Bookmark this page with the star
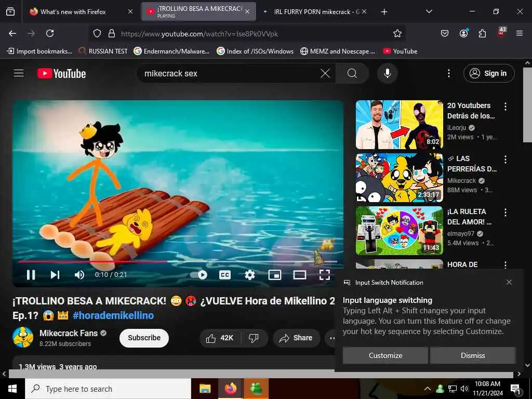532x399 pixels. point(397,33)
